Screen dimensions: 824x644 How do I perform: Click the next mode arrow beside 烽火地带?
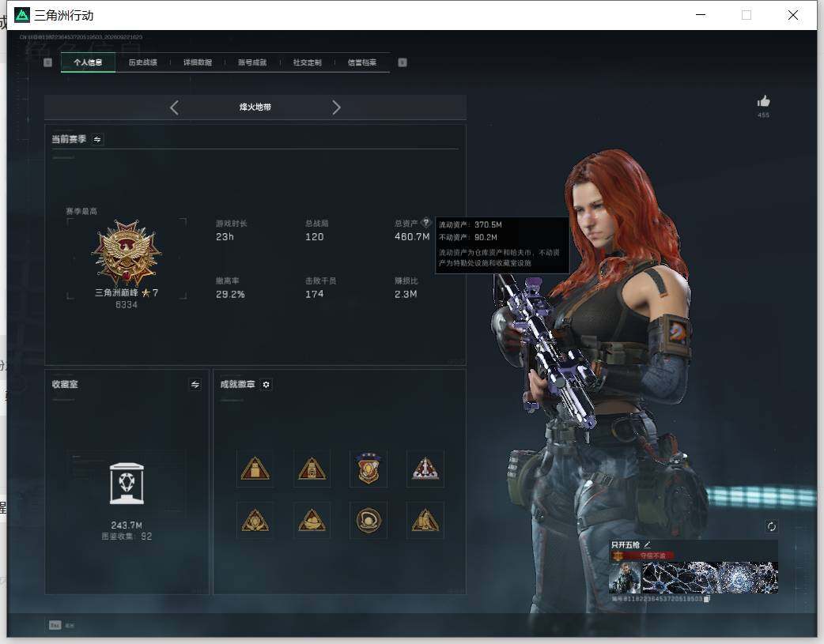pyautogui.click(x=336, y=107)
